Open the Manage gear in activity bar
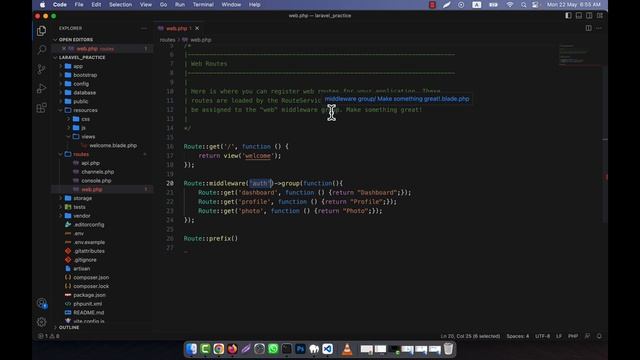The image size is (640, 360). point(41,322)
